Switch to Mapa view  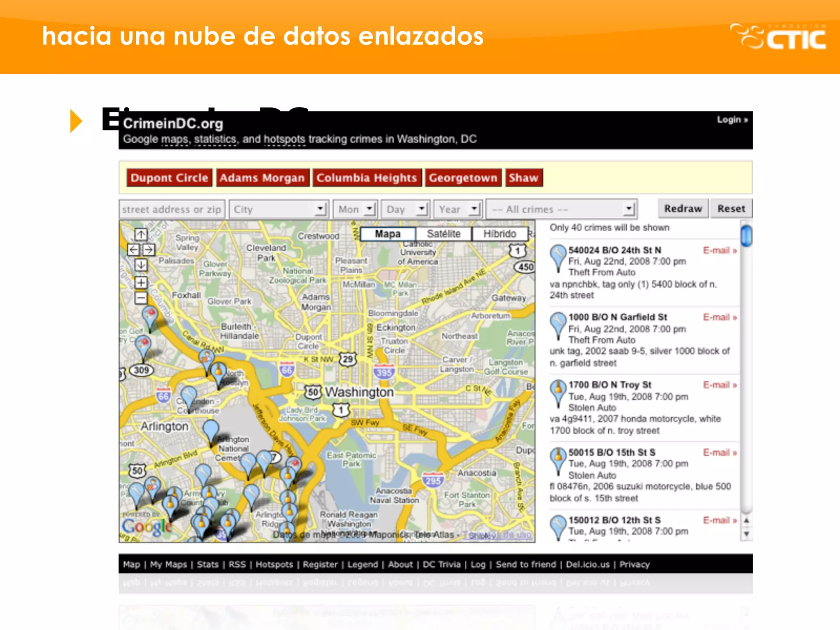(x=388, y=234)
